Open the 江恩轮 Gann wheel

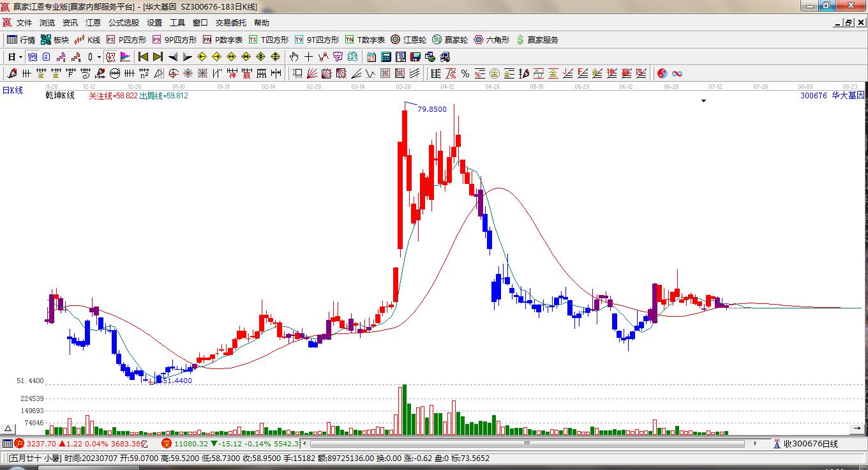pos(408,40)
